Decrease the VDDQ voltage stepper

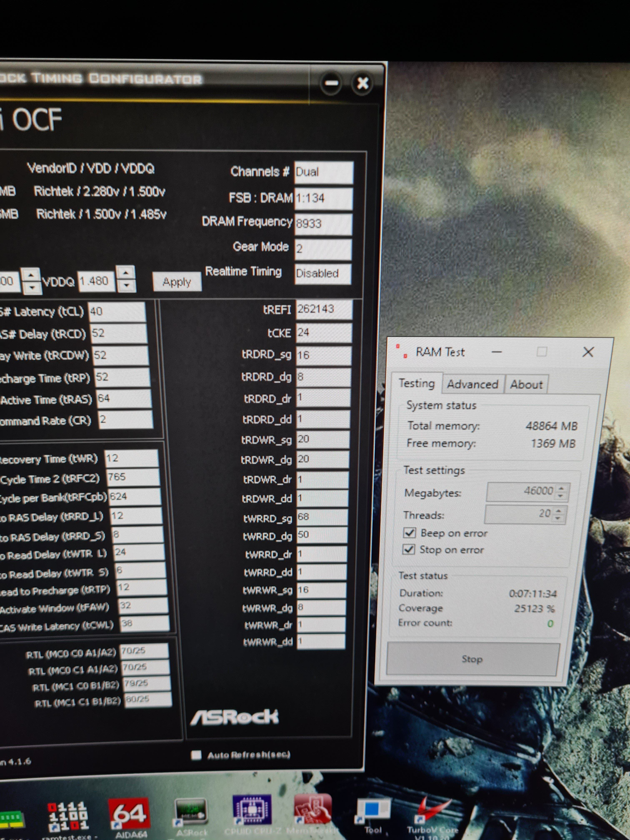(x=126, y=285)
